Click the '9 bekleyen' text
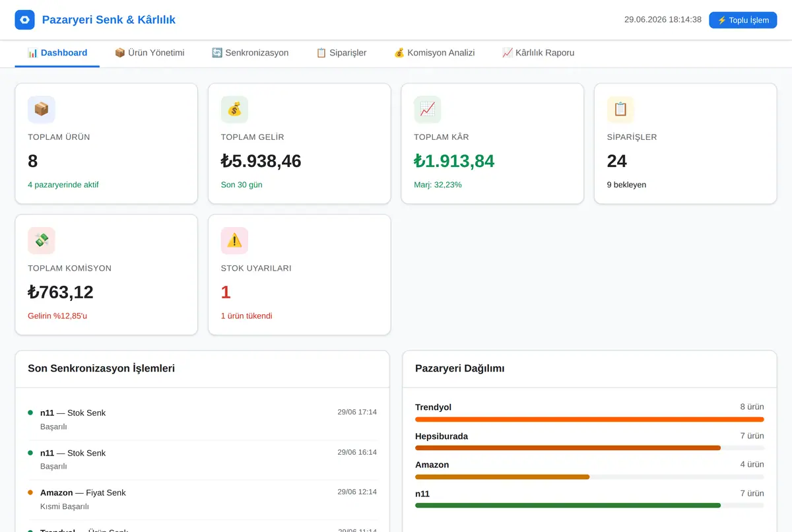The image size is (792, 532). pos(626,185)
